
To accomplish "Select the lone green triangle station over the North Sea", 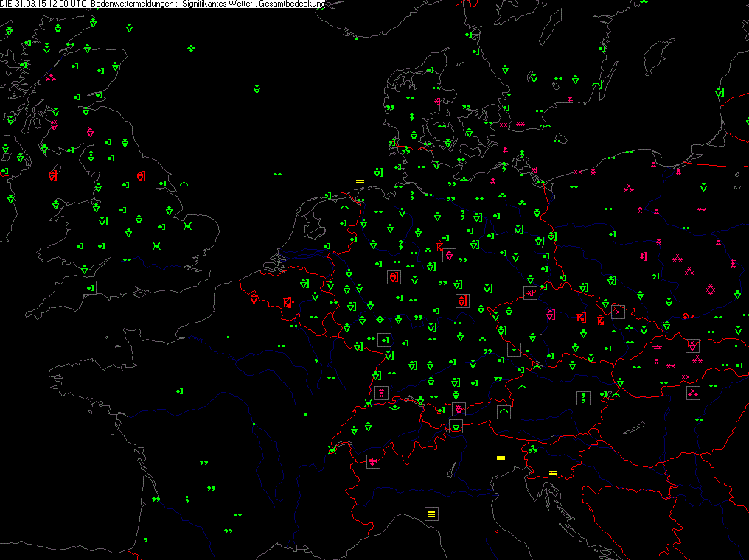I will click(x=257, y=89).
